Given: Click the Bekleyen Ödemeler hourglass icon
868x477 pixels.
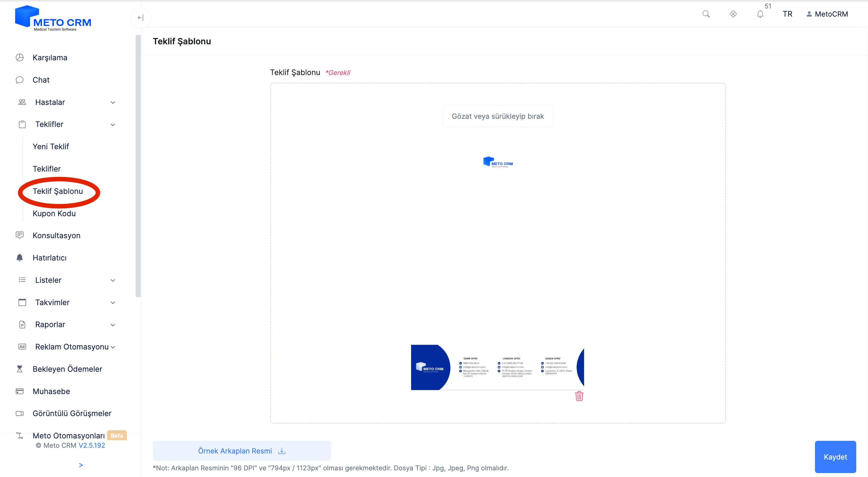Looking at the screenshot, I should (20, 369).
